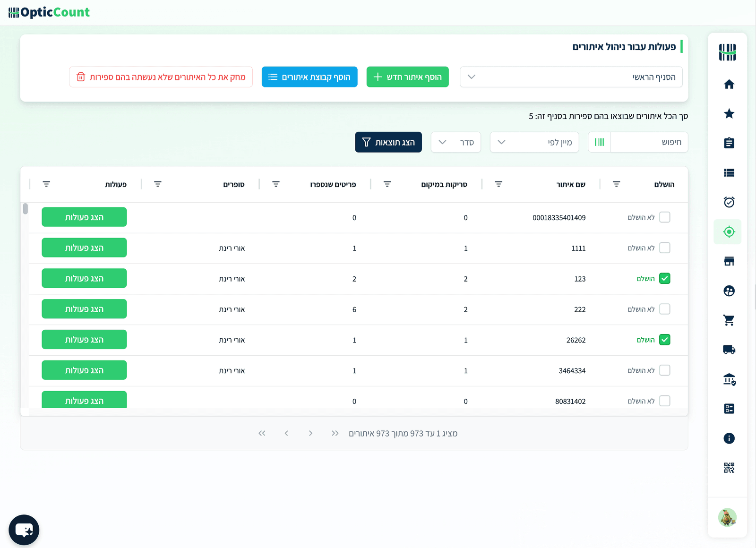Open the delivery truck sidebar icon
Screen dimensions: 756x548
(729, 350)
